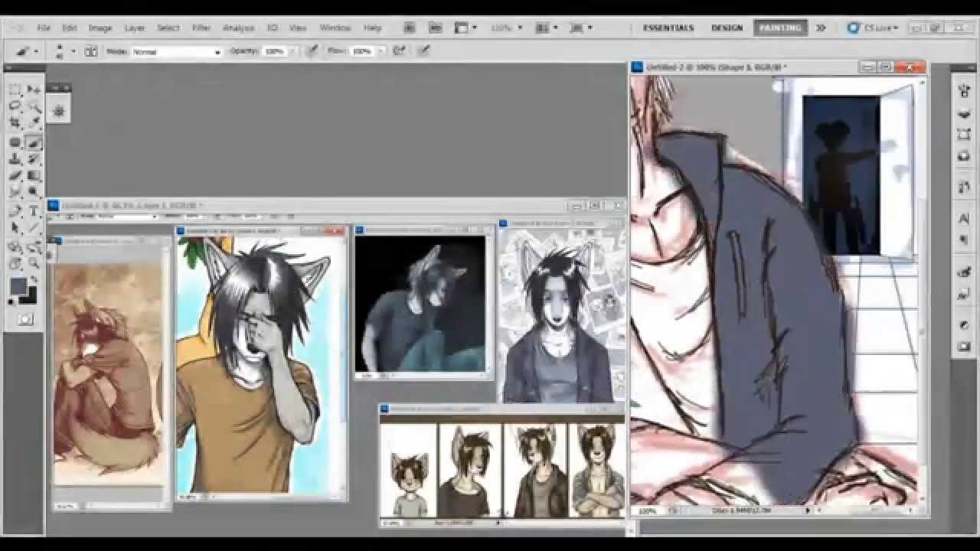Select the Line shape tool
Image resolution: width=980 pixels, height=551 pixels.
point(34,227)
